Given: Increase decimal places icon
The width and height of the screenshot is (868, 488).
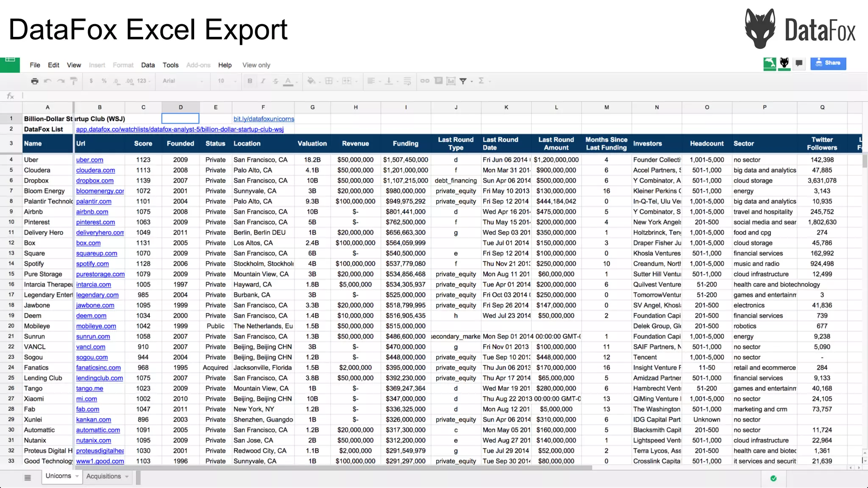Looking at the screenshot, I should pos(129,81).
